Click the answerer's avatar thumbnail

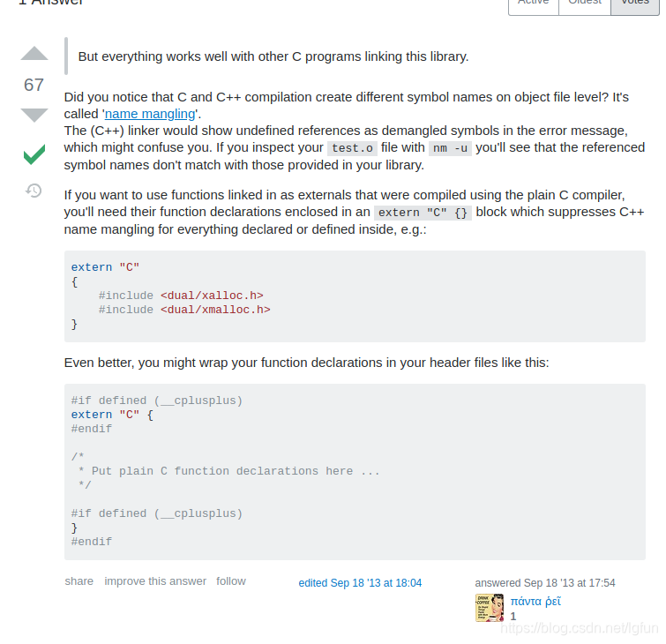pos(490,608)
